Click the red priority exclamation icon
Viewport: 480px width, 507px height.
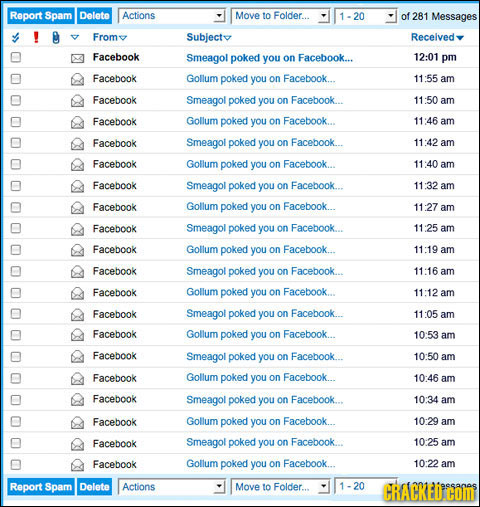[x=36, y=37]
